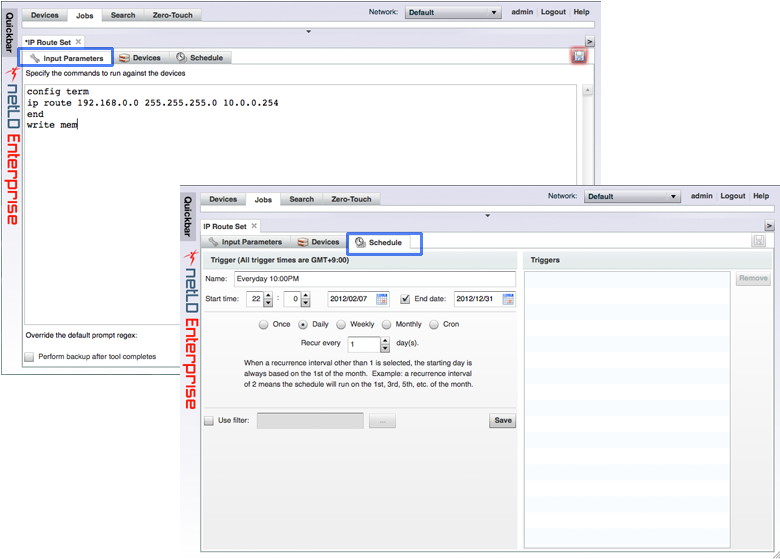Click the trigger Name input field

click(375, 279)
